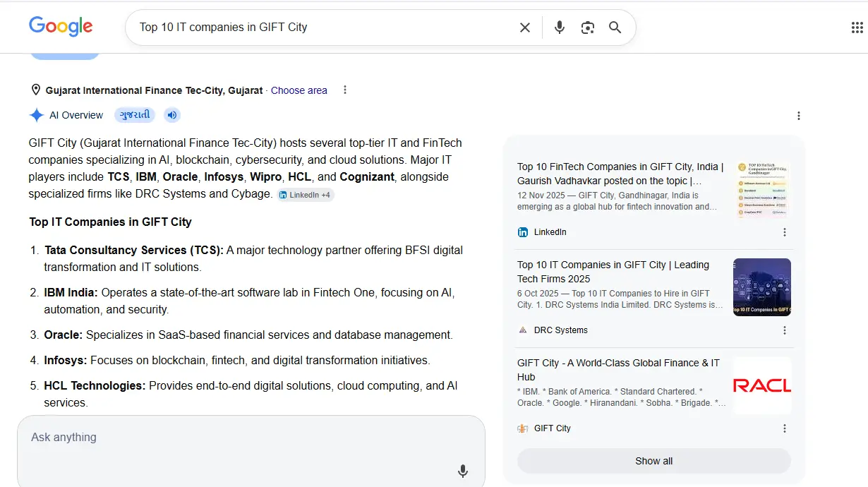Select the DRC Systems source name
The height and width of the screenshot is (487, 868).
point(561,330)
